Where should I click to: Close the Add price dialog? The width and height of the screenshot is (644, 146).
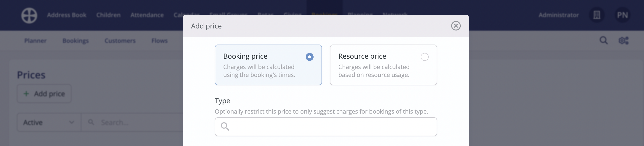click(x=456, y=26)
